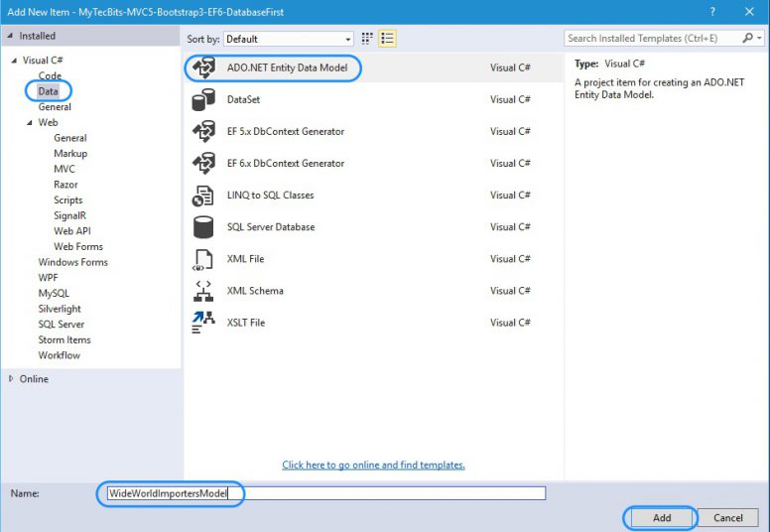Click link to find templates online
This screenshot has width=770, height=532.
coord(373,465)
